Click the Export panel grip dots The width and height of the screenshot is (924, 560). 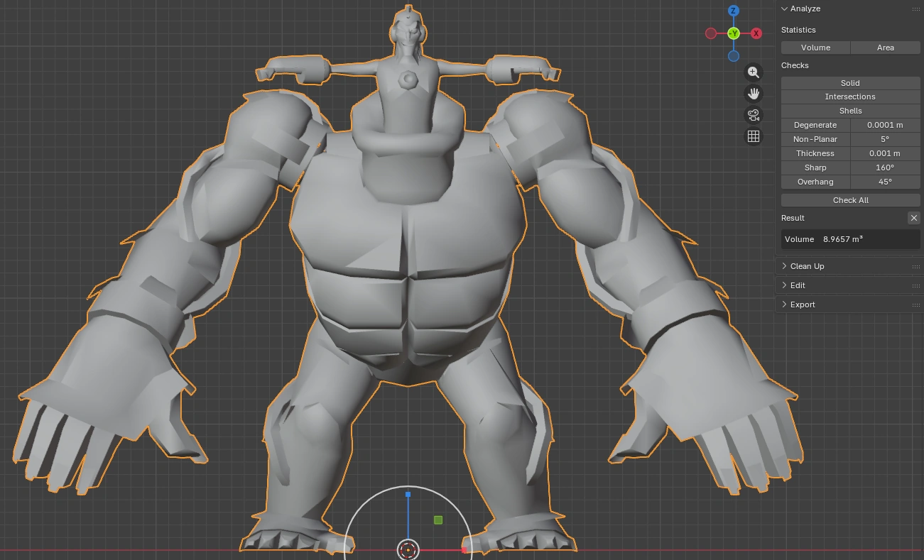(x=916, y=304)
